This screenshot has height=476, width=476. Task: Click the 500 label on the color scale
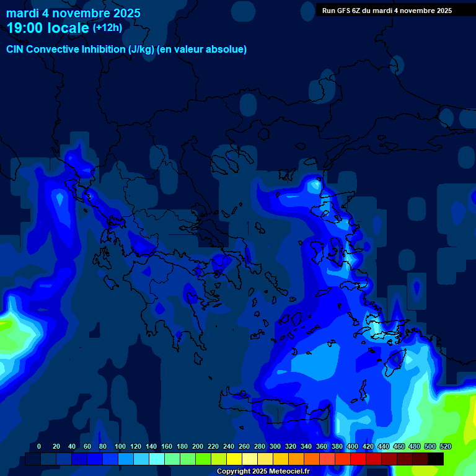430,446
